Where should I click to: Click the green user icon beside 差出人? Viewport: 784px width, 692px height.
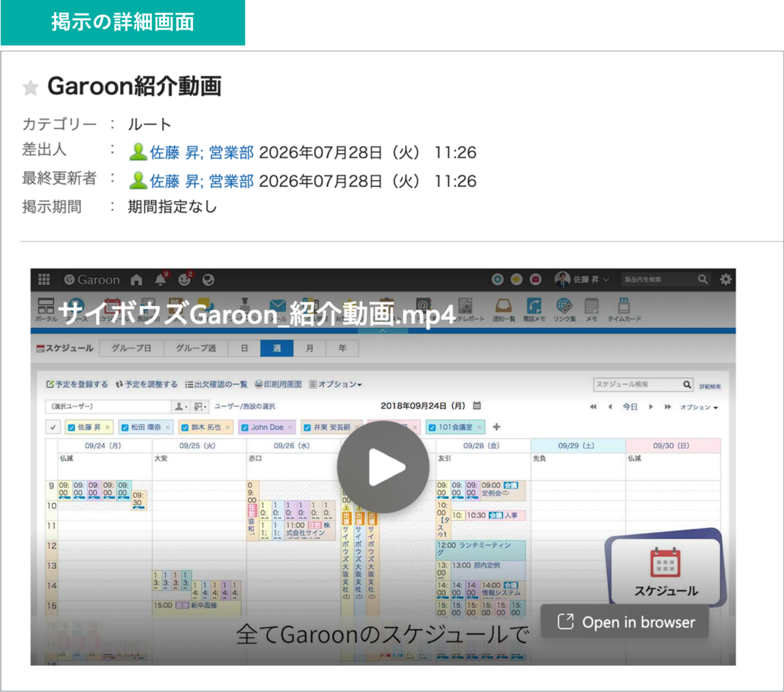(138, 152)
